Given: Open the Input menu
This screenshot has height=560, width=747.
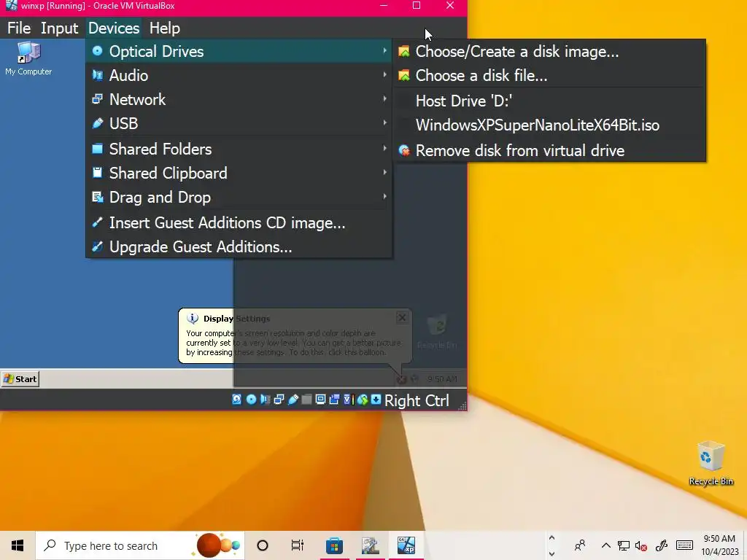Looking at the screenshot, I should click(59, 28).
